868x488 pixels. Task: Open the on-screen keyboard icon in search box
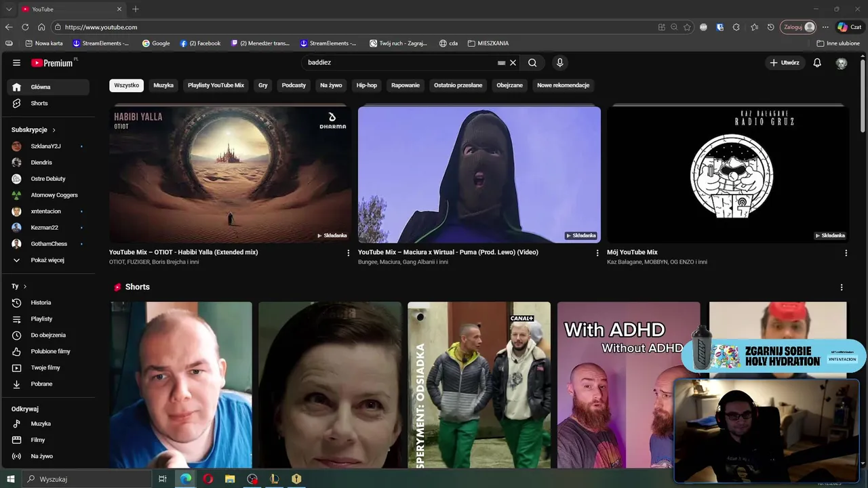pyautogui.click(x=501, y=62)
